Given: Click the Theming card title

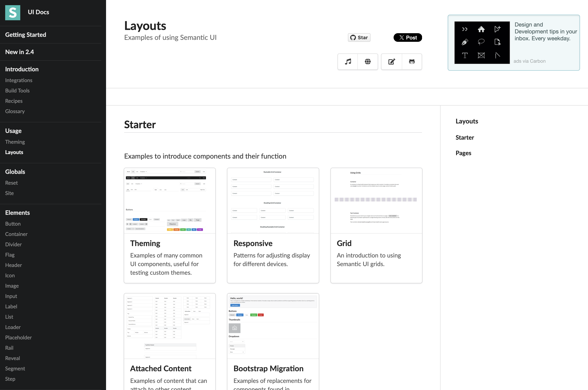Looking at the screenshot, I should [145, 243].
